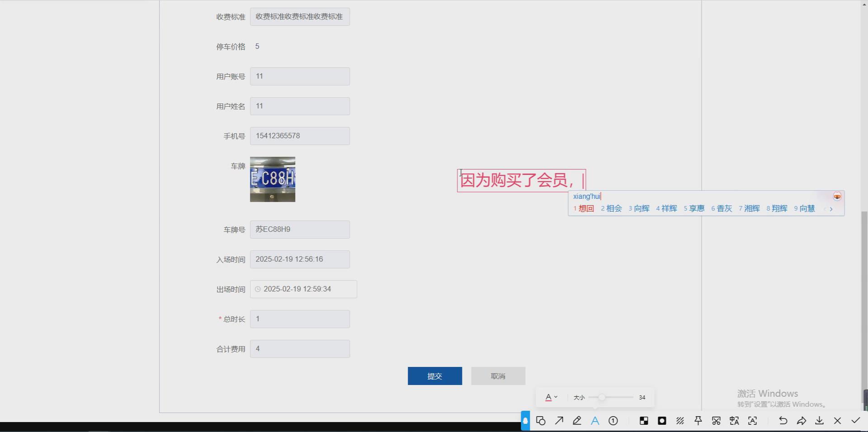Select the arrow annotation tool
868x432 pixels.
pyautogui.click(x=559, y=421)
